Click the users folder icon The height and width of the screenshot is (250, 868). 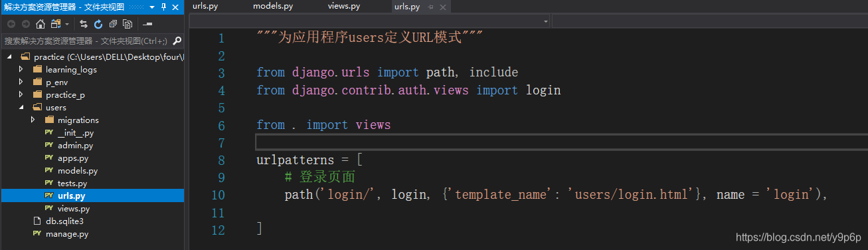pyautogui.click(x=37, y=107)
